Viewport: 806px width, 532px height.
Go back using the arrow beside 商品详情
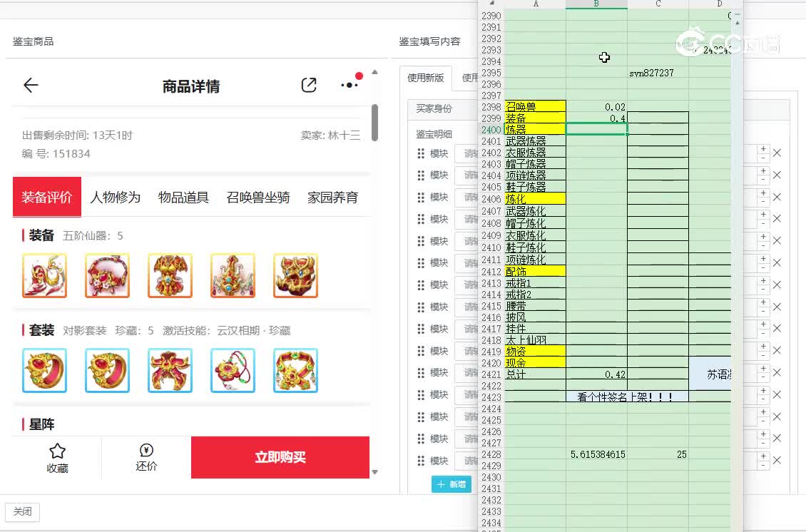coord(31,86)
